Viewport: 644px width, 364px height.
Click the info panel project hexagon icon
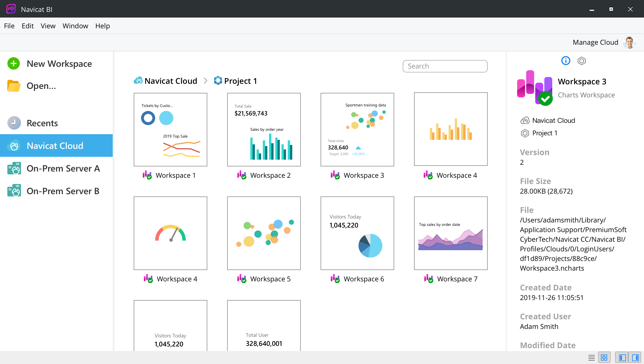click(x=525, y=133)
